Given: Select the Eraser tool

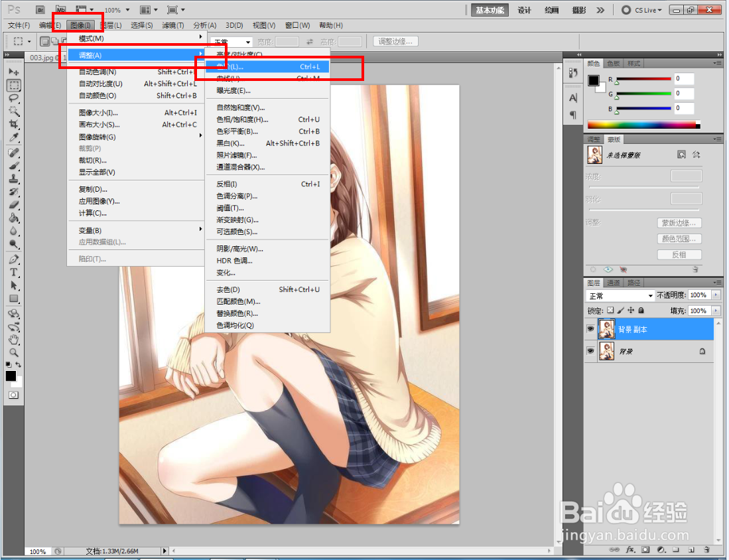Looking at the screenshot, I should [14, 204].
